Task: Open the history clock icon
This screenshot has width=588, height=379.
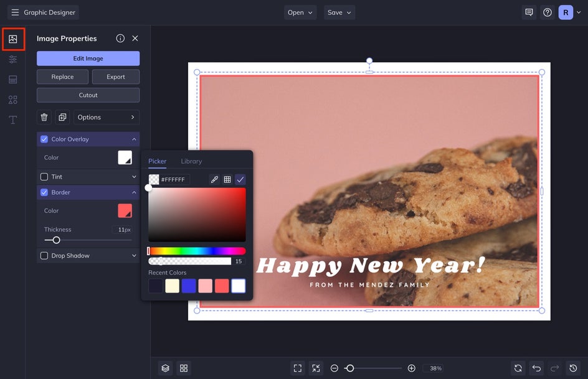Action: click(x=574, y=368)
